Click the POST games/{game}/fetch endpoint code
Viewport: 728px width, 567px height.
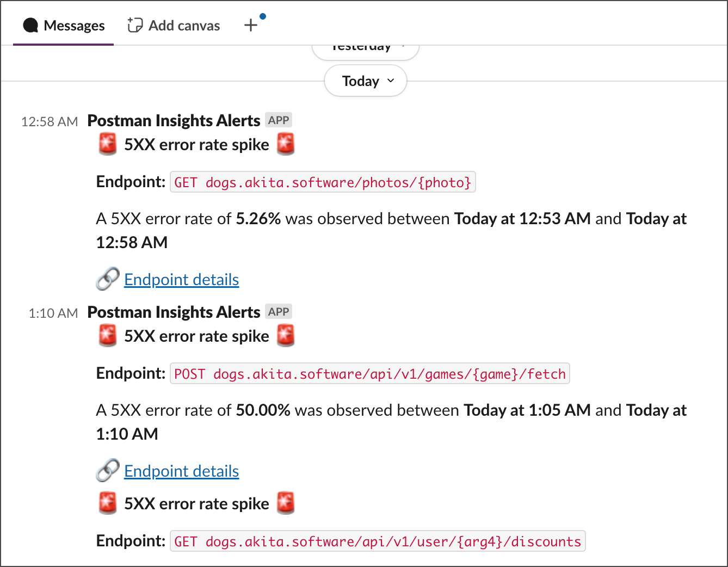(x=370, y=374)
